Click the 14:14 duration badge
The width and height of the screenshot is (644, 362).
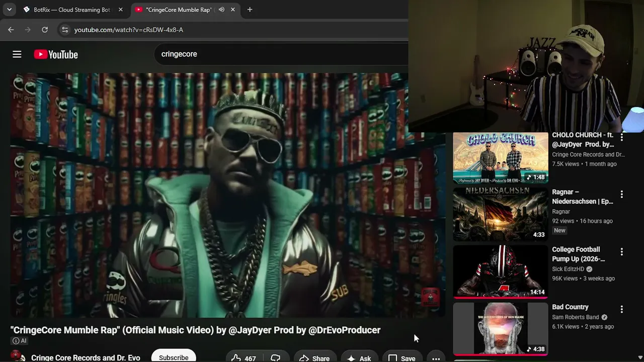pos(537,292)
